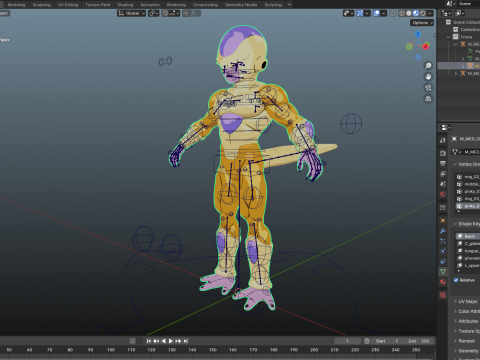The image size is (480, 360).
Task: Toggle perspective/orthographic grid button
Action: click(428, 99)
